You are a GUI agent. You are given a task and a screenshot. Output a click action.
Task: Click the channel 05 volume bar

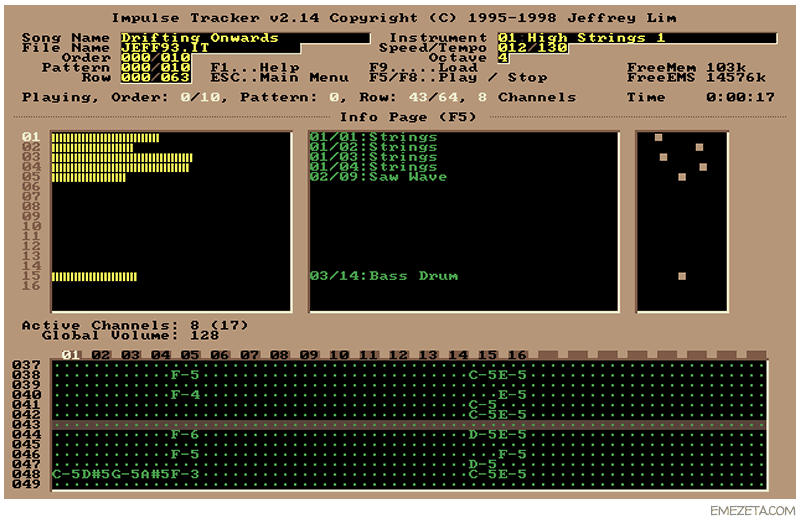pos(89,178)
